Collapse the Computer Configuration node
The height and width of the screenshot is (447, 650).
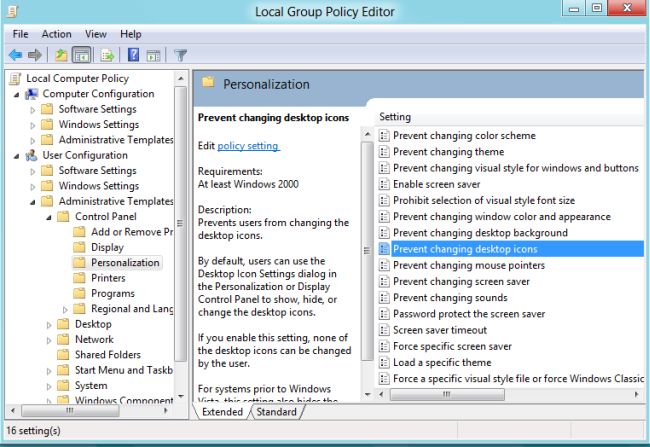(16, 95)
